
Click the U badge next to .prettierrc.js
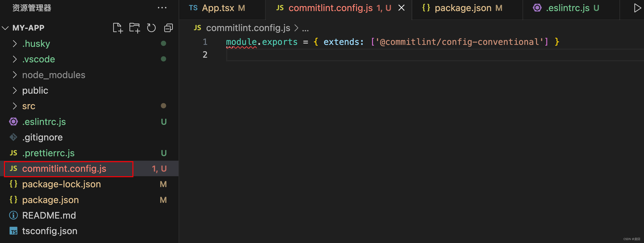(x=164, y=153)
